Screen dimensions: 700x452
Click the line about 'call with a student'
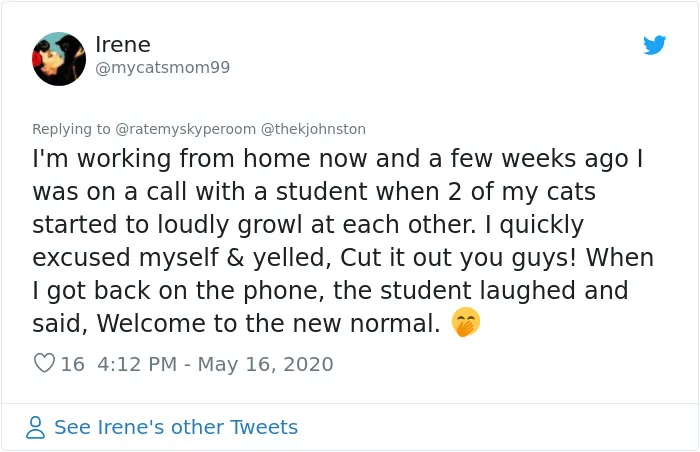click(314, 192)
